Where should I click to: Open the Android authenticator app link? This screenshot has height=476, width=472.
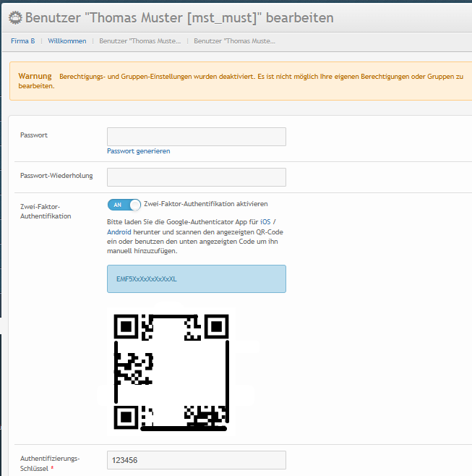[119, 232]
